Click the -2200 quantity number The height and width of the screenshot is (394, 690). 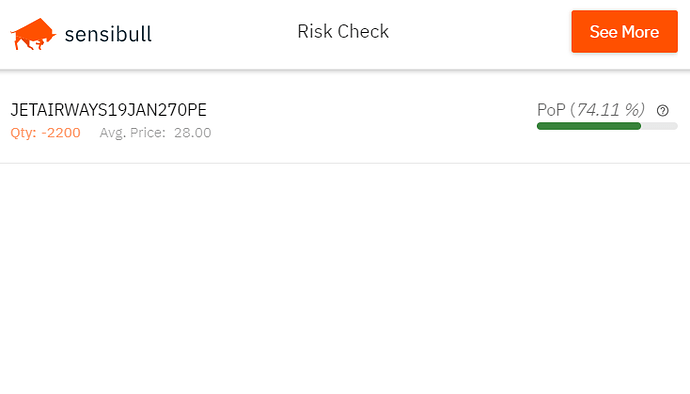tap(61, 133)
